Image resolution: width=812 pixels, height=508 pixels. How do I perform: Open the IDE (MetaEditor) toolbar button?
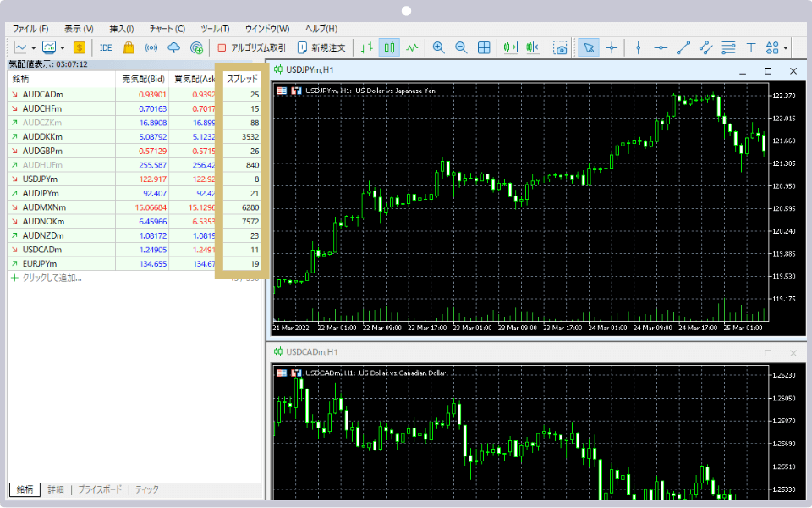click(x=106, y=47)
